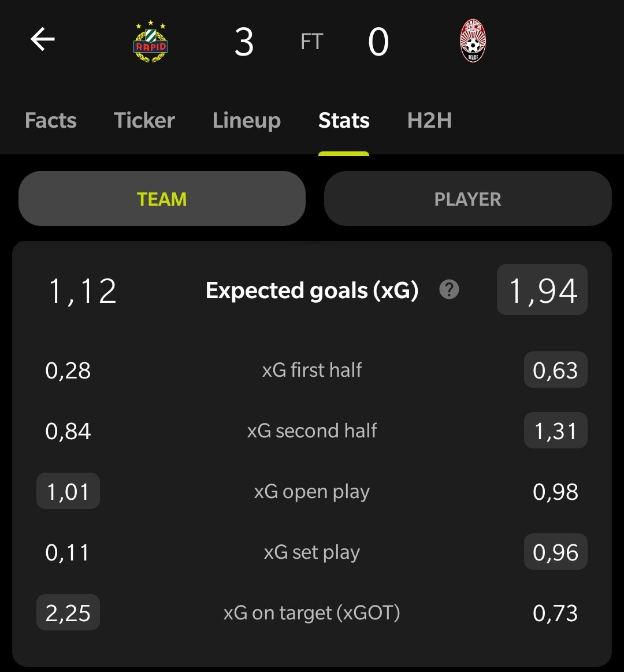Switch to the Ticker tab
The width and height of the screenshot is (624, 672).
[x=144, y=120]
